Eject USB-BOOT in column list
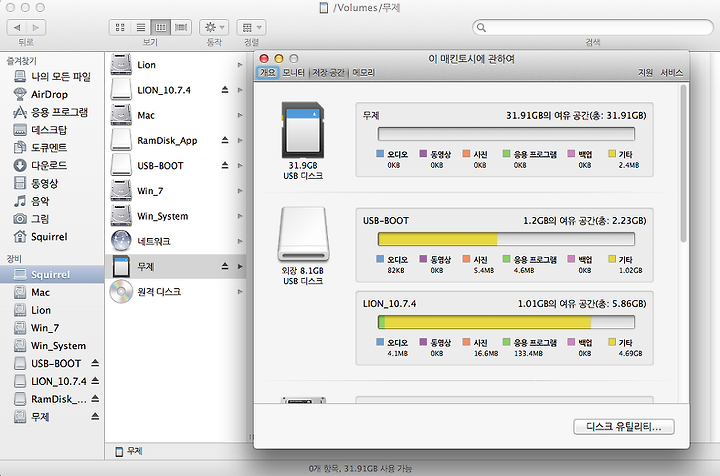Viewport: 720px width, 476px height. pos(225,165)
